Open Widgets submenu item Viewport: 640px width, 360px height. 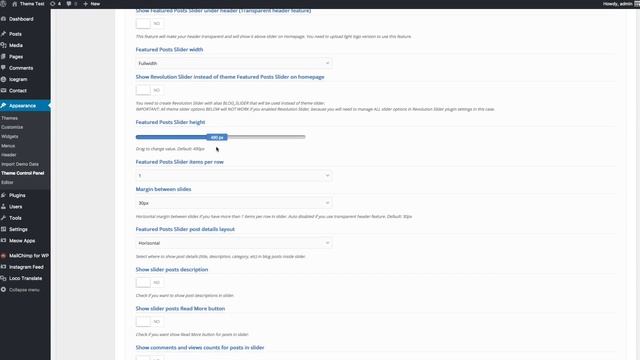(x=10, y=136)
